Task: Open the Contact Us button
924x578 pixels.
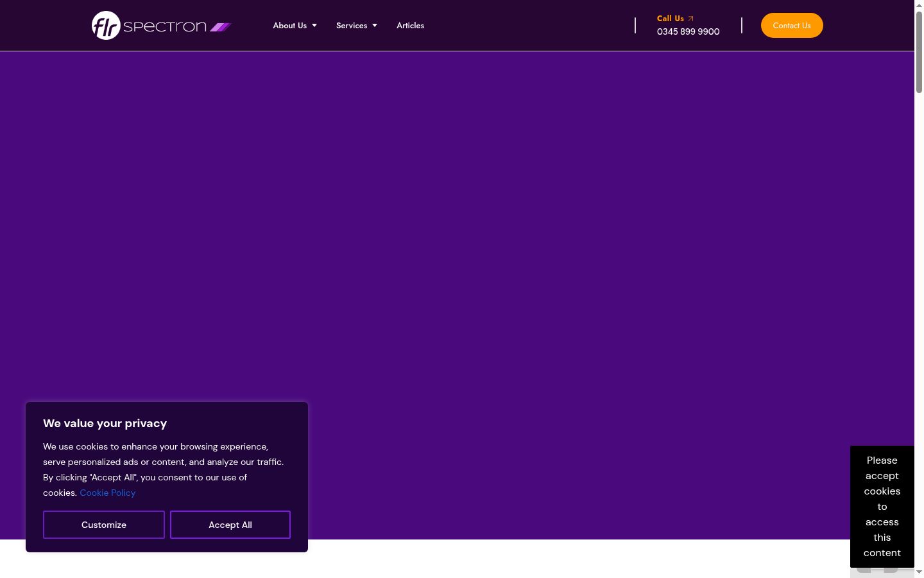Action: pos(792,26)
